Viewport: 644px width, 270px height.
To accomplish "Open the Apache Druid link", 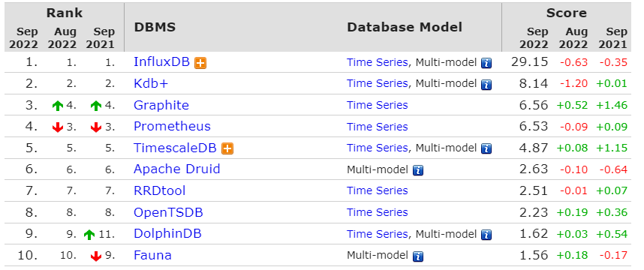I will tap(176, 169).
